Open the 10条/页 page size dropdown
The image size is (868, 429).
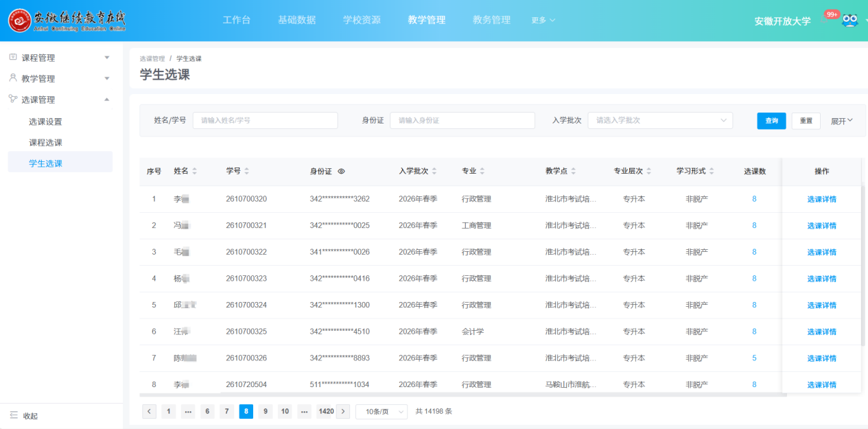(x=381, y=411)
